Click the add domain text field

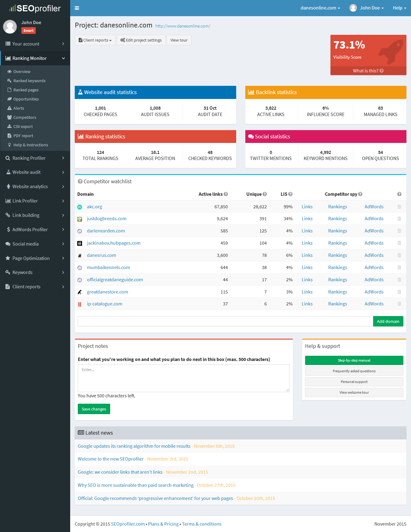(x=225, y=321)
